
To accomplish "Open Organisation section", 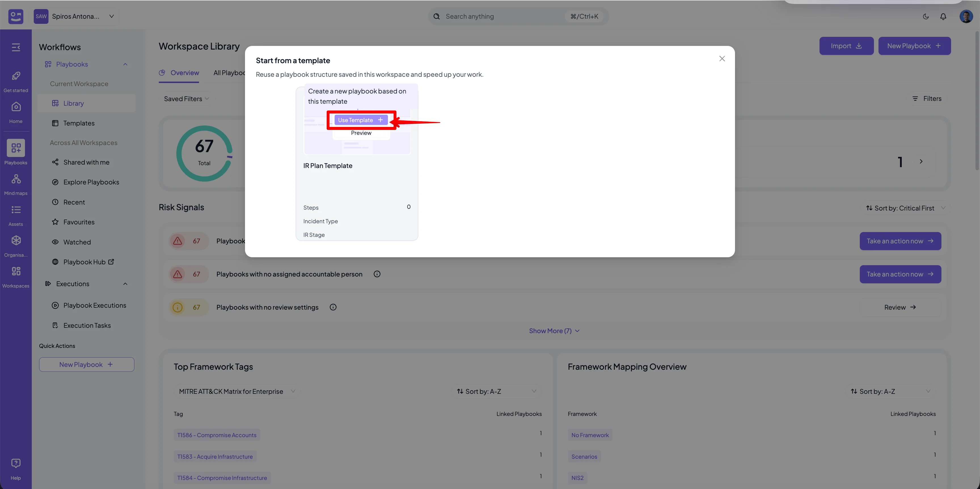I will click(16, 246).
